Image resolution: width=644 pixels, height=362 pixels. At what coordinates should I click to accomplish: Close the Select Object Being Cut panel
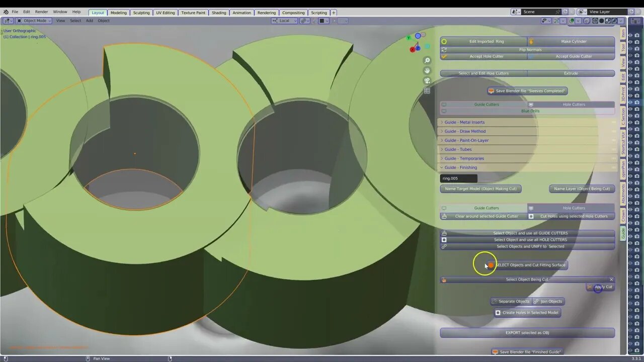(x=611, y=280)
